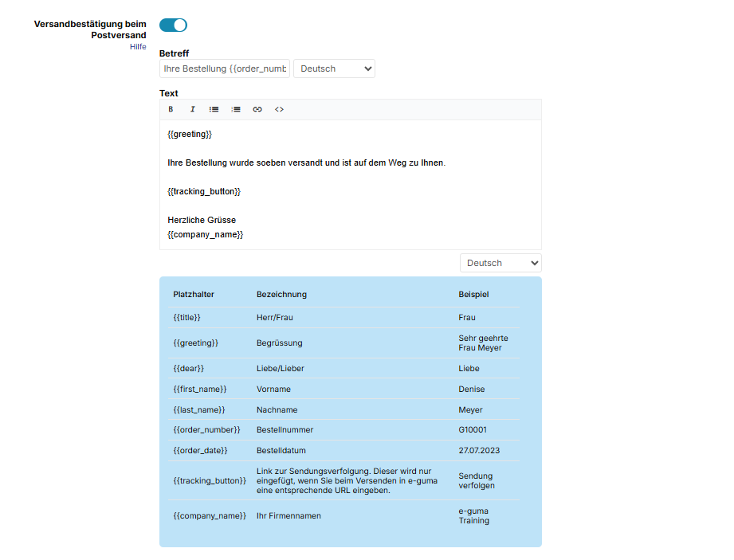Select the {{company_name}} placeholder in table

[x=210, y=515]
